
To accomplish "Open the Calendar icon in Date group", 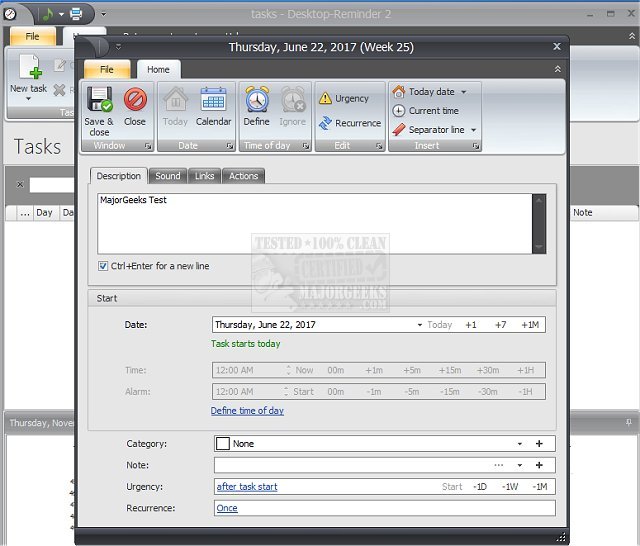I will (x=213, y=99).
